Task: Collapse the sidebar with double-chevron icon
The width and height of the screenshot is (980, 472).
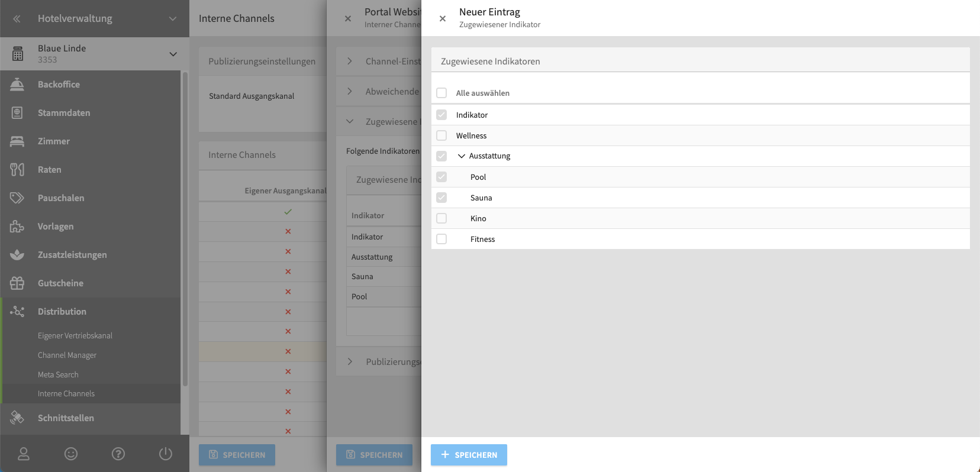Action: [17, 19]
